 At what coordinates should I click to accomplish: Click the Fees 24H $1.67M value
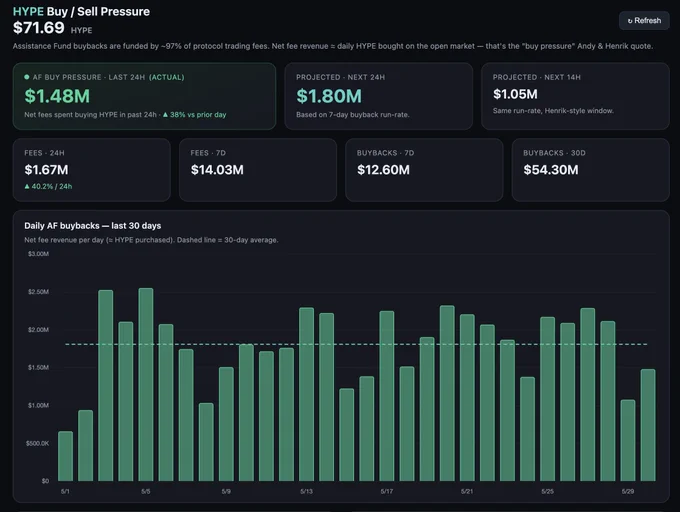46,170
